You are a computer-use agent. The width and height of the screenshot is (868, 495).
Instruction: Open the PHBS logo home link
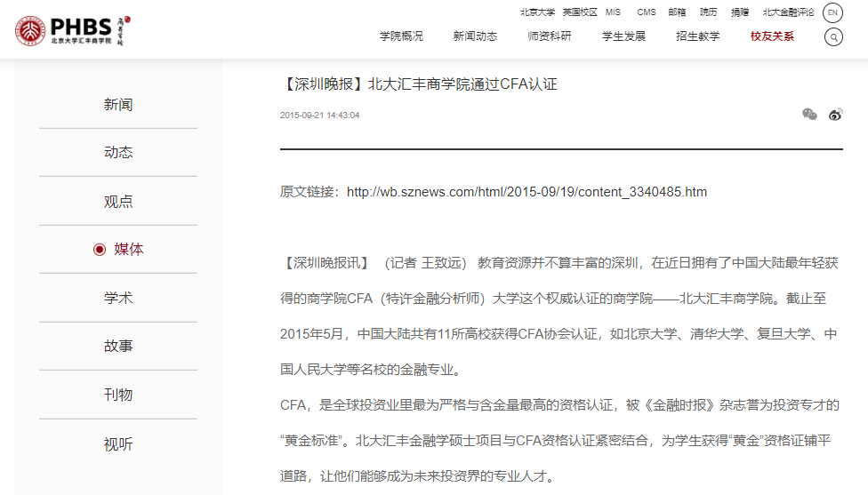pos(73,30)
